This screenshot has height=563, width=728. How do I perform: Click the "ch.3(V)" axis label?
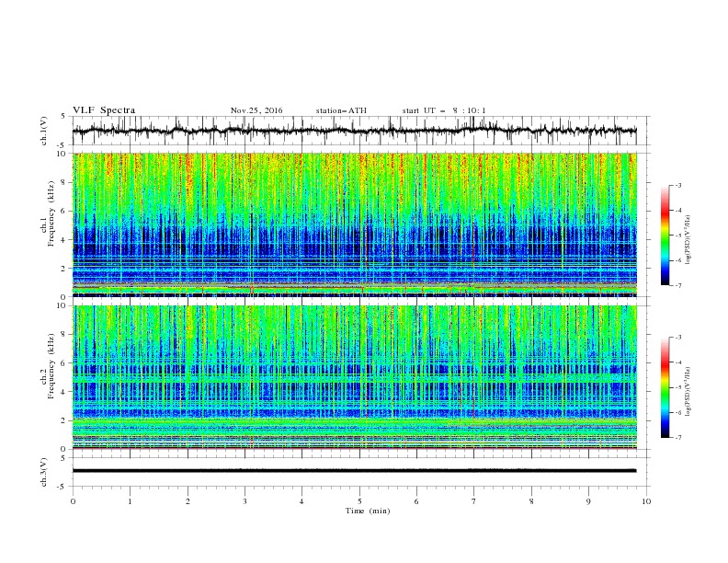pos(44,472)
